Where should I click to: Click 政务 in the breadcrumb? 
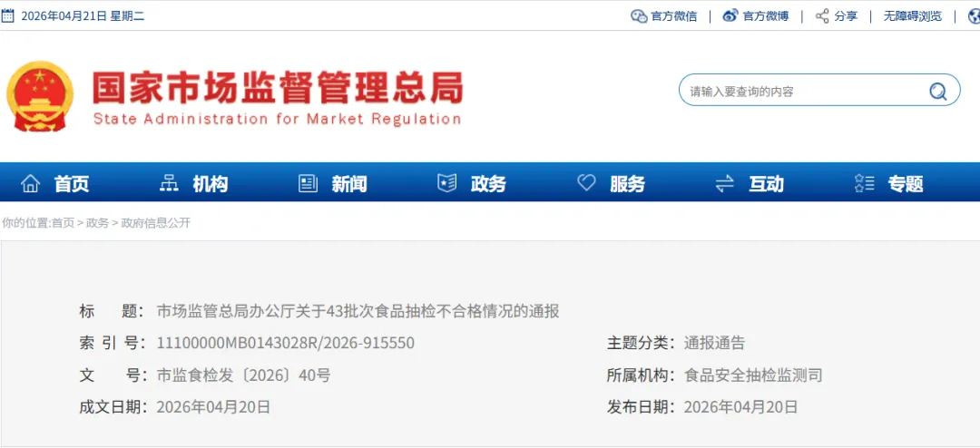pyautogui.click(x=97, y=223)
